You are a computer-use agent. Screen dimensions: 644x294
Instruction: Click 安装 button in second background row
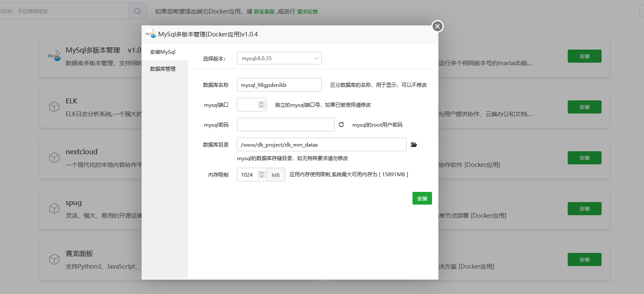[x=585, y=107]
